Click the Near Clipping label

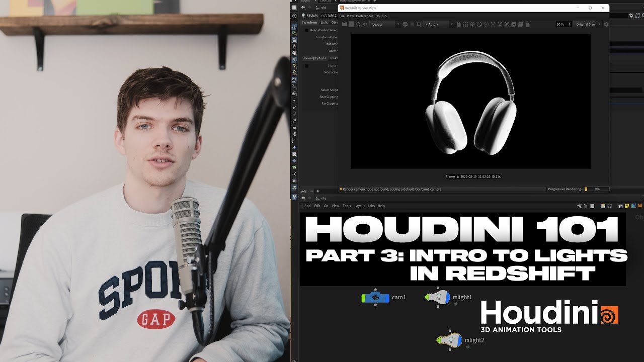[329, 97]
